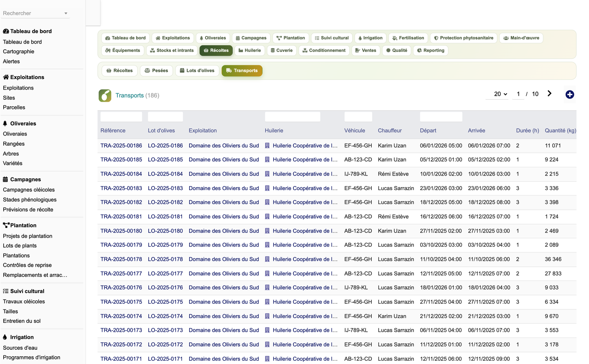Open the Tableau de bord top tab

click(125, 38)
